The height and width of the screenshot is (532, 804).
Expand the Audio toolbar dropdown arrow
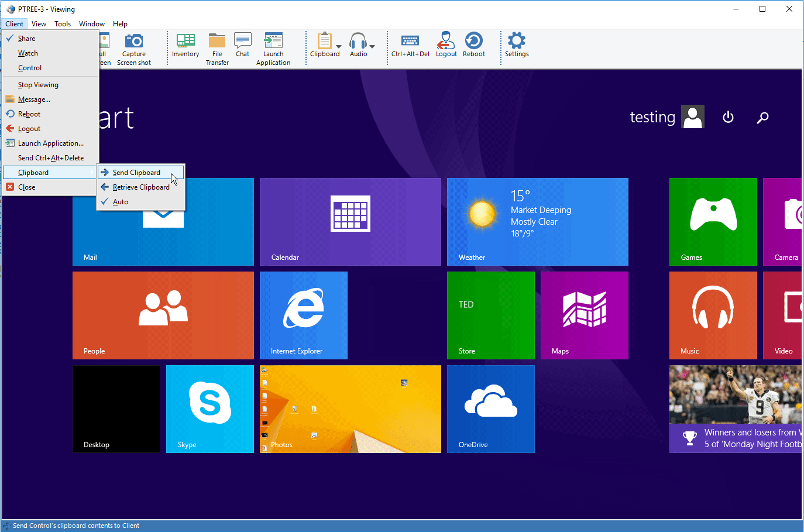coord(372,46)
